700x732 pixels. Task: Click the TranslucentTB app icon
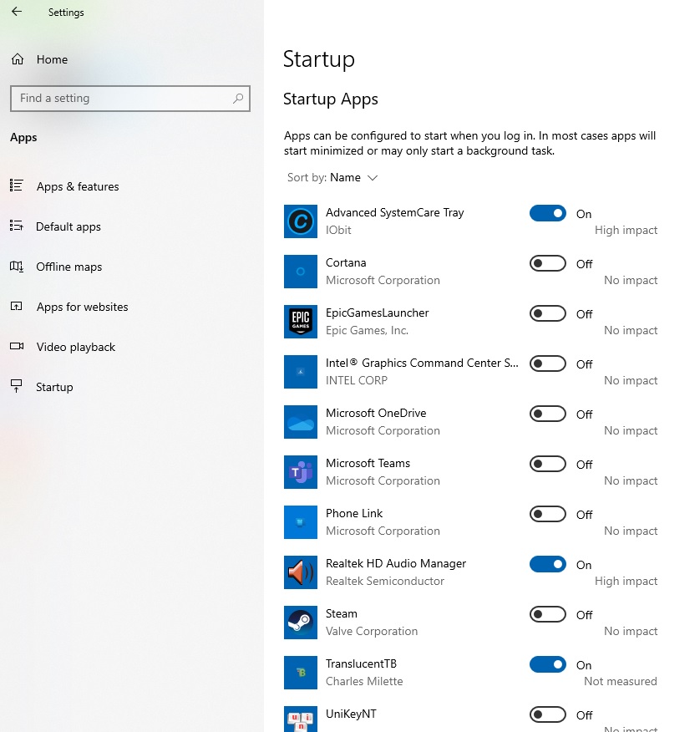[301, 673]
